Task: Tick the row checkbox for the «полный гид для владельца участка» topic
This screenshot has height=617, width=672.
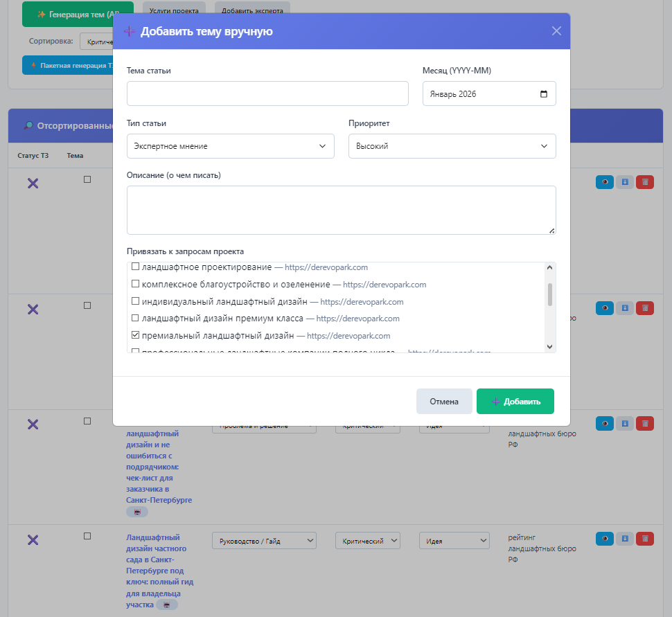Action: pyautogui.click(x=87, y=536)
